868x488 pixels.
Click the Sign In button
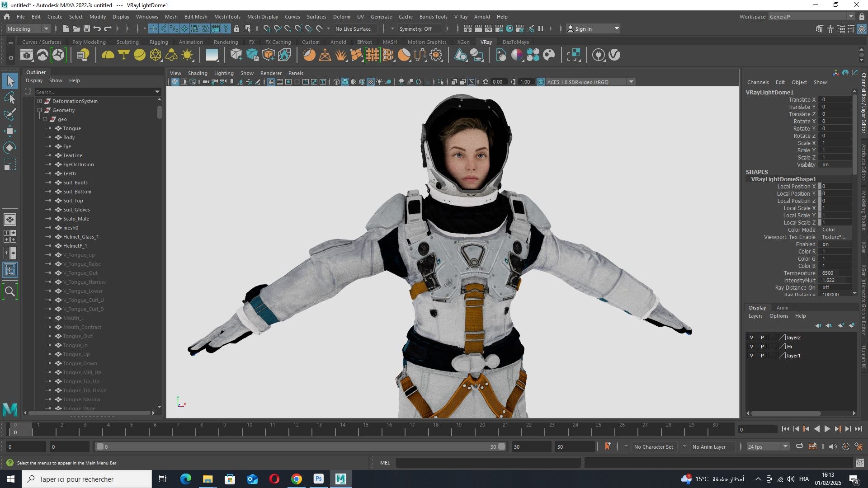(593, 28)
